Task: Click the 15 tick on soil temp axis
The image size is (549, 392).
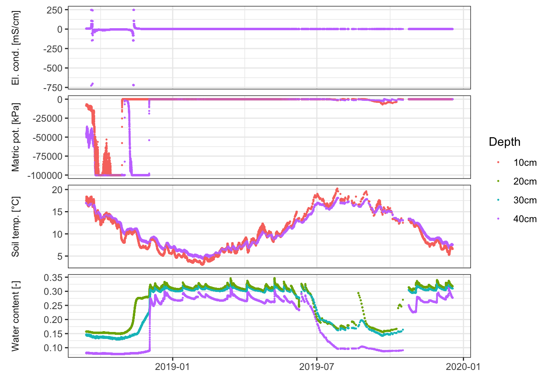Action: (57, 212)
